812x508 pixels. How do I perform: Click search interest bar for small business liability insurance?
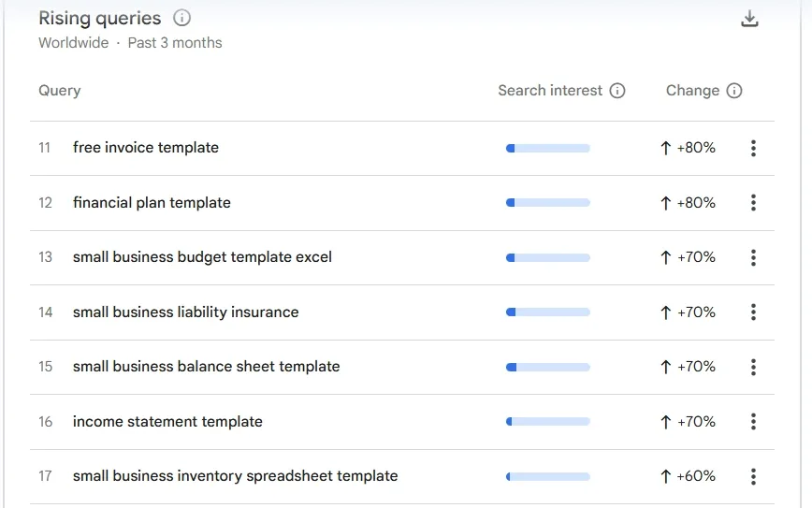click(x=548, y=312)
